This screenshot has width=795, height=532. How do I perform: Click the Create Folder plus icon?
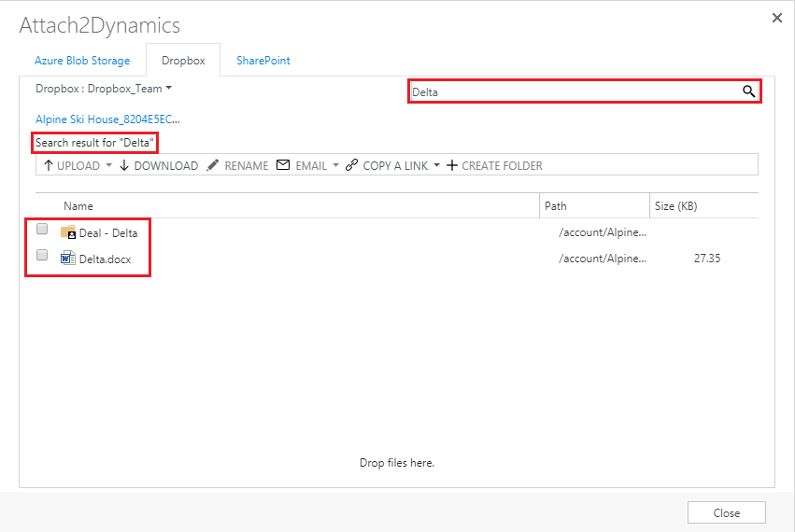click(x=452, y=165)
